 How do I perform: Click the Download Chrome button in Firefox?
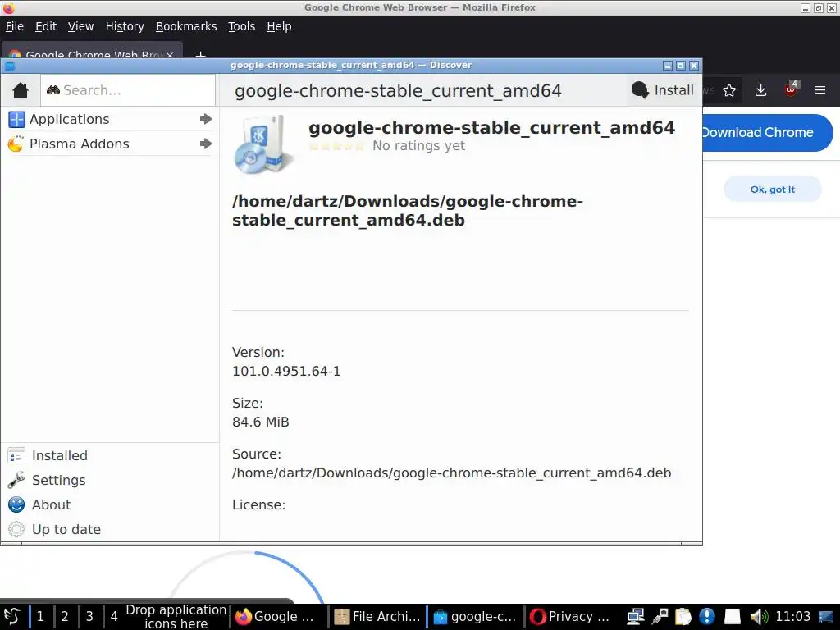[768, 132]
